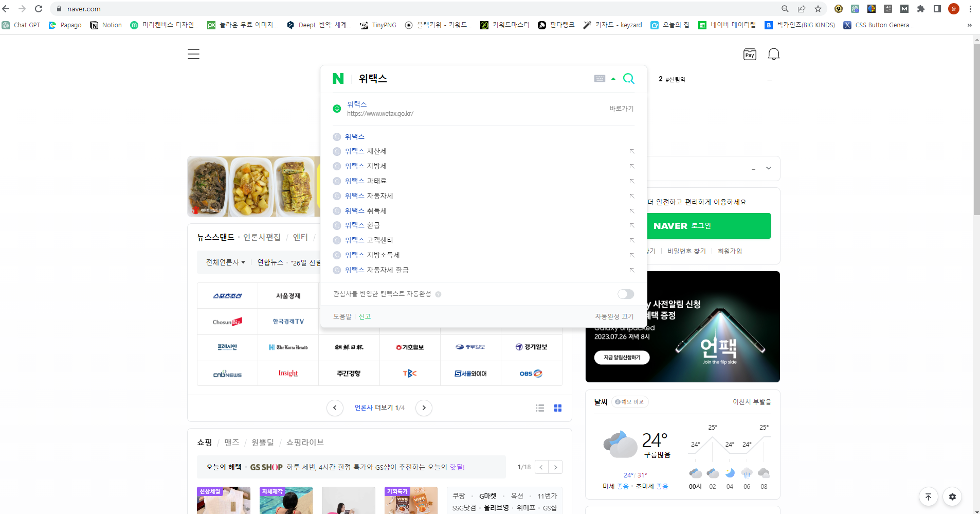Image resolution: width=980 pixels, height=514 pixels.
Task: Open the 쇼핑라이브 tab
Action: point(304,442)
